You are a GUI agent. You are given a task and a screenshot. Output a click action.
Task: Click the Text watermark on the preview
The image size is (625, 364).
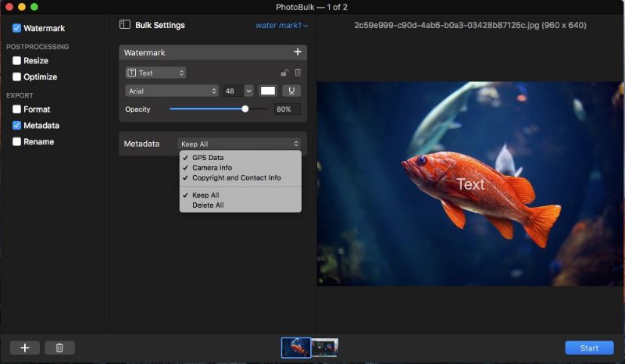(470, 184)
